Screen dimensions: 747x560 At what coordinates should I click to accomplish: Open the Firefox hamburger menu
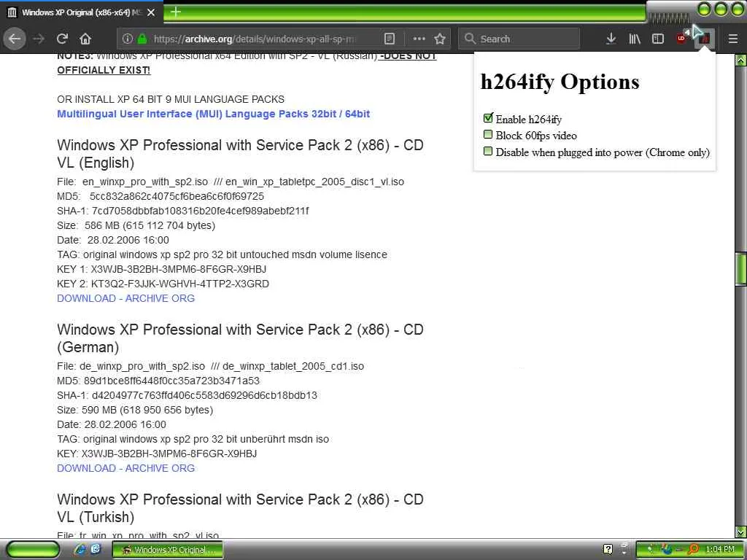click(733, 39)
